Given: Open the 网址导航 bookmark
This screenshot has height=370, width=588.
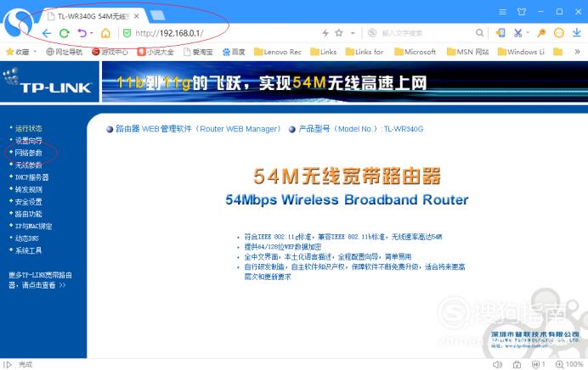Looking at the screenshot, I should tap(64, 52).
